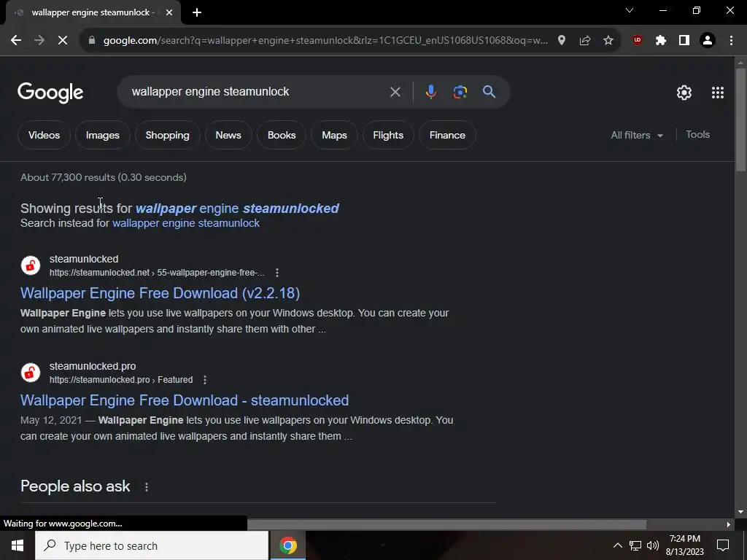Open search Tools
This screenshot has height=560, width=747.
pos(697,135)
